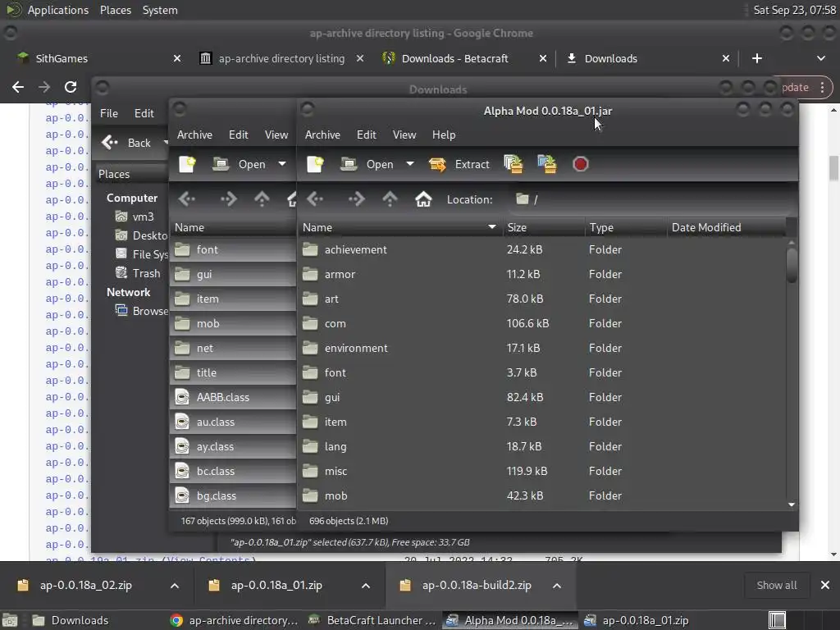Click Extract button in Alpha Mod toolbar

tap(459, 164)
